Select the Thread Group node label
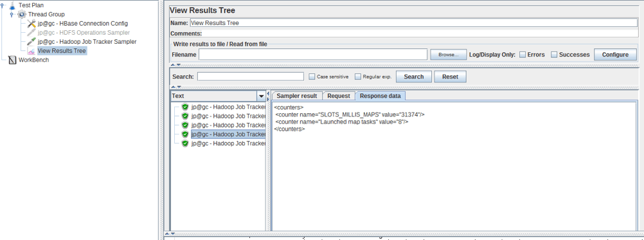Viewport: 644px width, 240px height. [x=46, y=14]
